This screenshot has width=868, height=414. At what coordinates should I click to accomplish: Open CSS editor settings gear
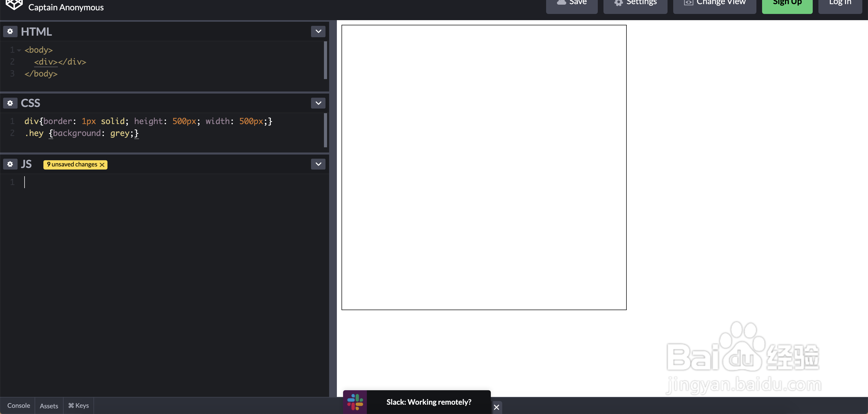[x=10, y=103]
